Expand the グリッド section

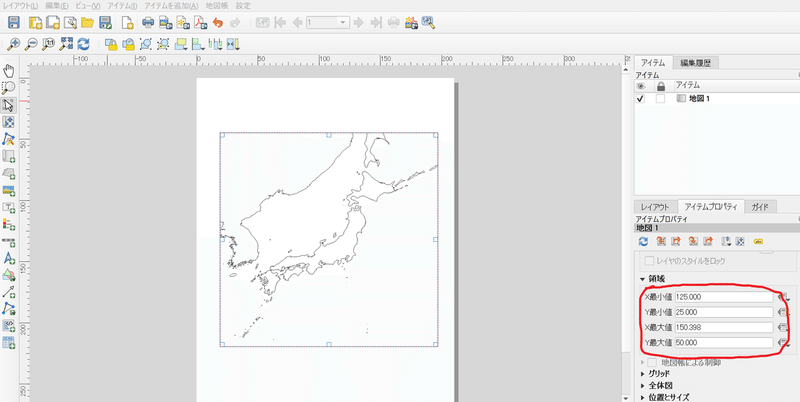[642, 373]
